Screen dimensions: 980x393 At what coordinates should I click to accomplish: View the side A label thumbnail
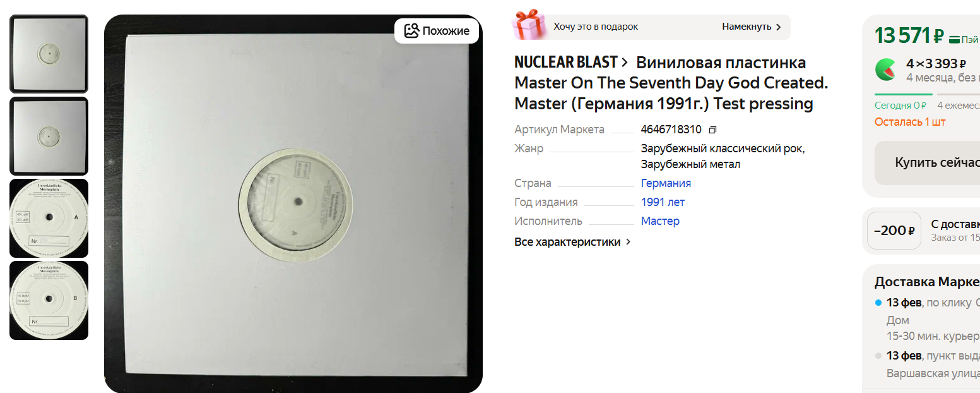click(x=49, y=218)
